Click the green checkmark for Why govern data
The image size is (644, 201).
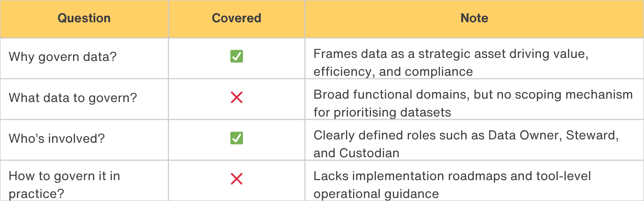click(x=236, y=57)
